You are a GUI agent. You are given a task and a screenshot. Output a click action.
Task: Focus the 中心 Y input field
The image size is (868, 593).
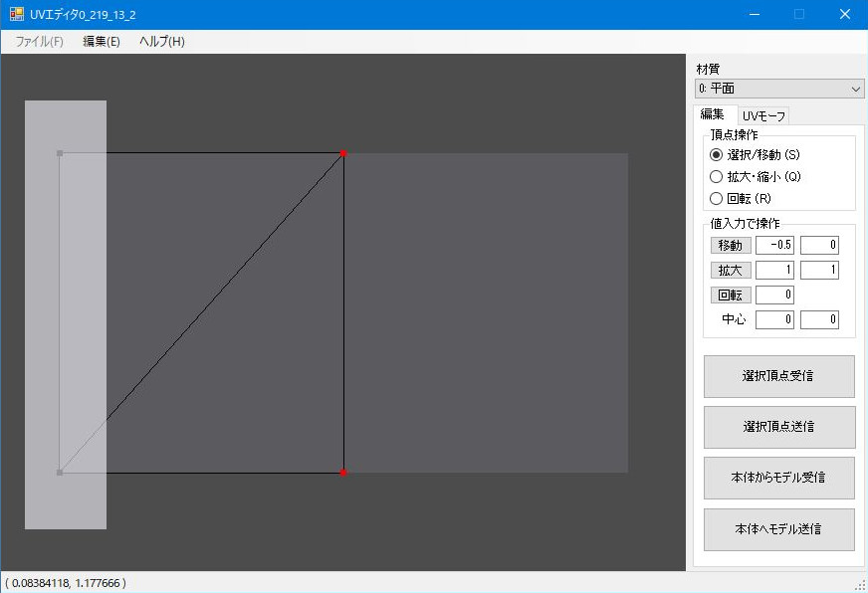coord(819,319)
